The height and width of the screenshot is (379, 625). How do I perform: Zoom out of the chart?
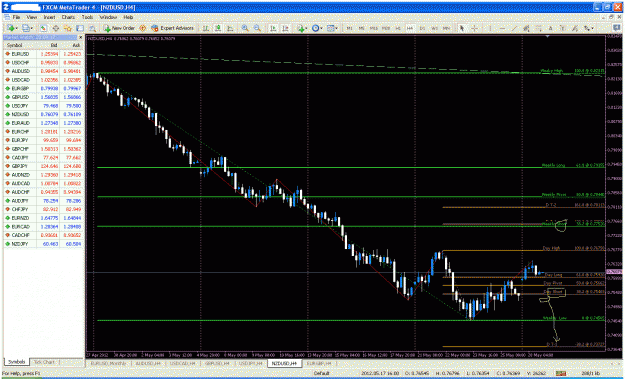(x=257, y=28)
